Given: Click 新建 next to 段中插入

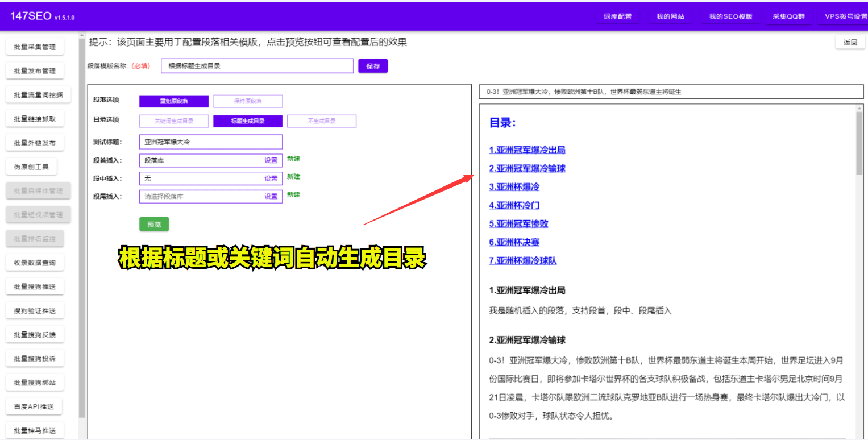Looking at the screenshot, I should [x=293, y=177].
